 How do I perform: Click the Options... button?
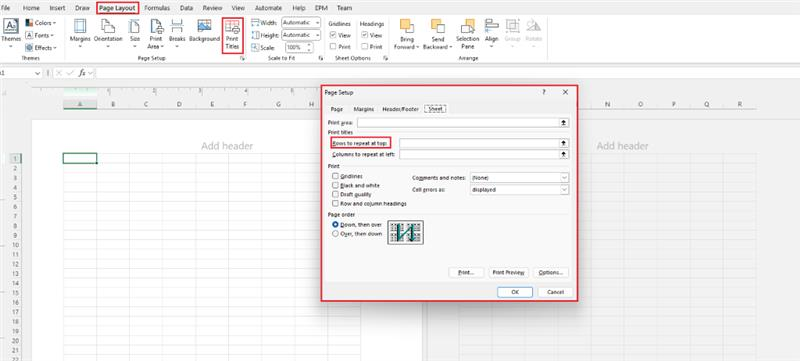point(551,273)
